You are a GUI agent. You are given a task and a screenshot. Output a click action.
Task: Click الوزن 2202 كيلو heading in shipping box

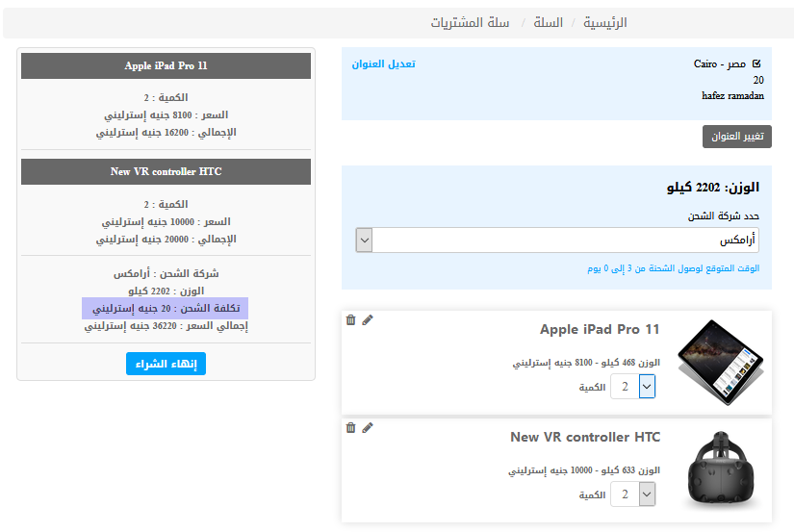(x=713, y=188)
